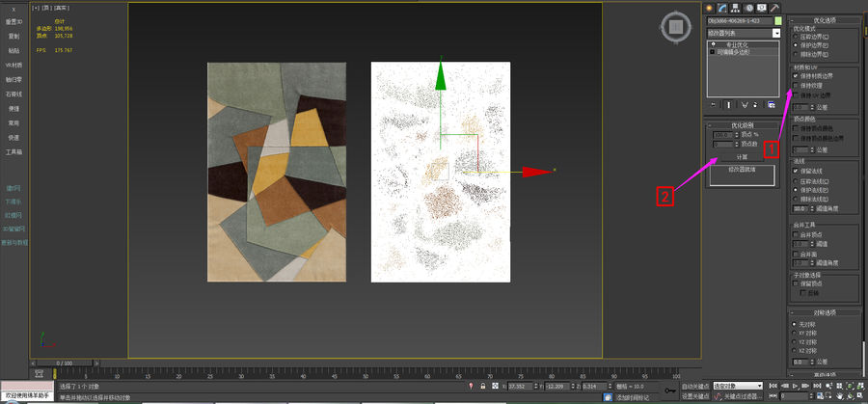
Task: Select 保护边界 optimize mode radio
Action: coord(796,44)
